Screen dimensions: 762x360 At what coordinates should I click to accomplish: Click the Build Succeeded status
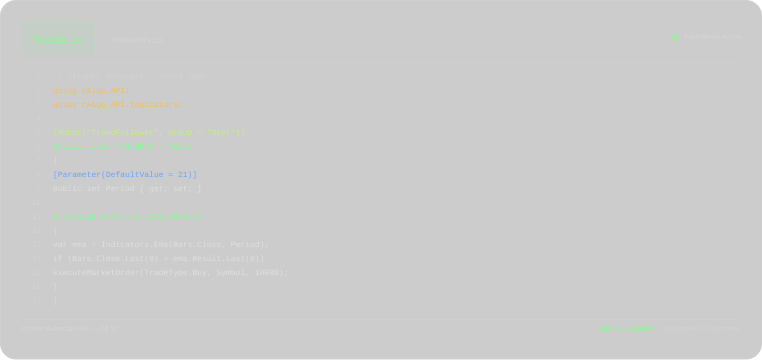click(x=625, y=329)
